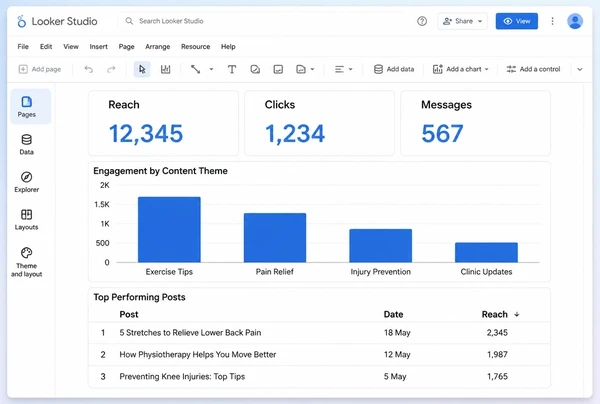600x404 pixels.
Task: Redo the last action
Action: [x=111, y=69]
